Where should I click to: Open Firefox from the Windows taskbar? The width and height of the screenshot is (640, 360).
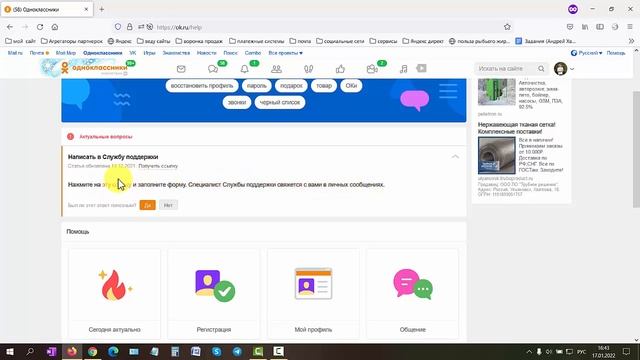[72, 351]
